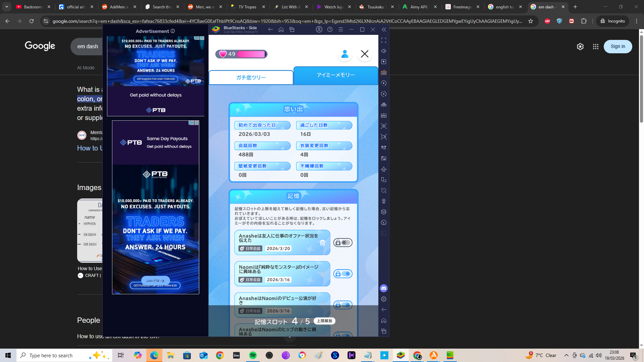This screenshot has width=644, height=362.
Task: Open the BlueStacks hamburger menu
Action: (341, 29)
